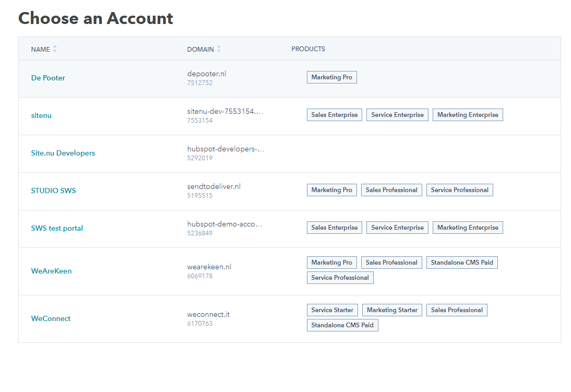Click the hub ID 5236849
Viewport: 571px width, 392px height.
click(199, 233)
